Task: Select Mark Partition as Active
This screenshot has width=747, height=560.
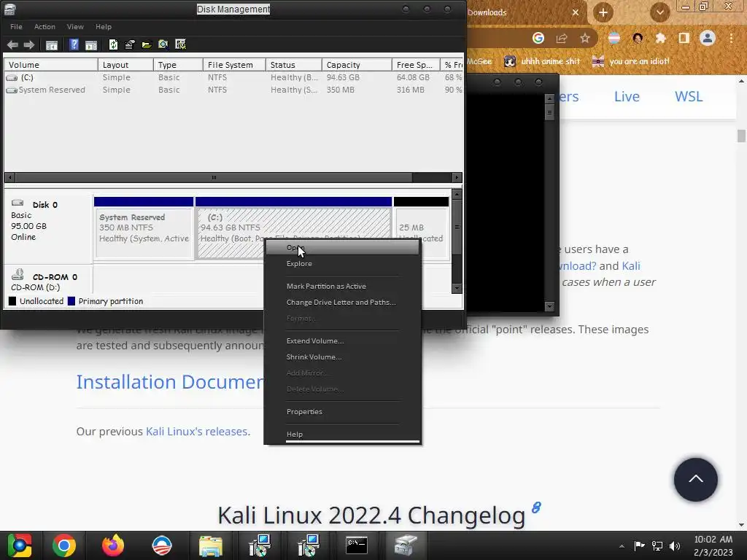Action: point(342,286)
